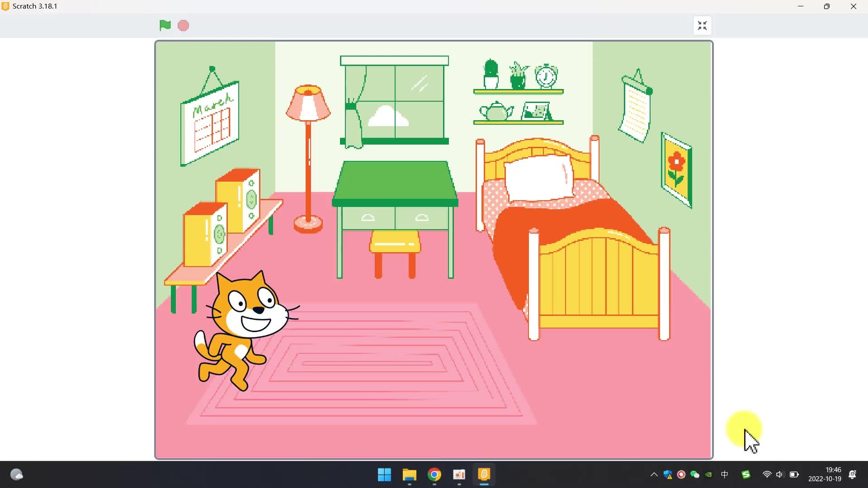This screenshot has height=488, width=868.
Task: Open the Windows Start menu
Action: click(384, 474)
